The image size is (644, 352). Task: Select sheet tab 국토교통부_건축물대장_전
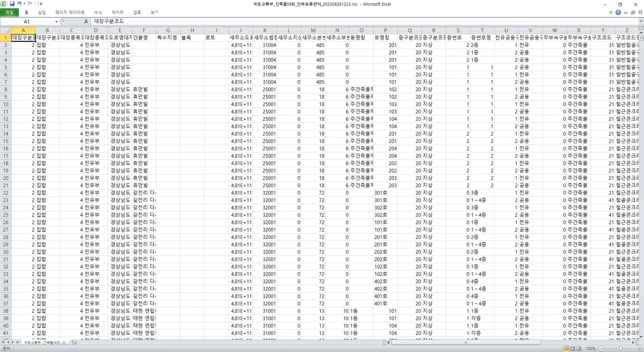point(45,343)
